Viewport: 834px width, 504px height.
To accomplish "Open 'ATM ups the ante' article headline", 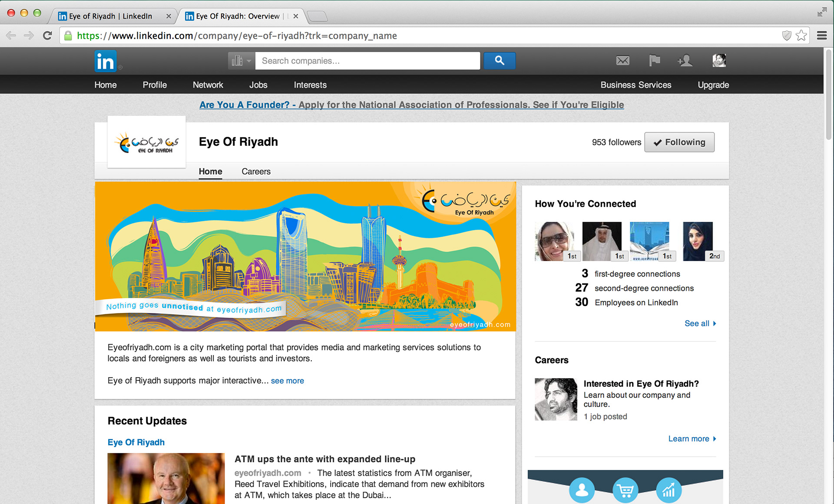I will coord(325,459).
